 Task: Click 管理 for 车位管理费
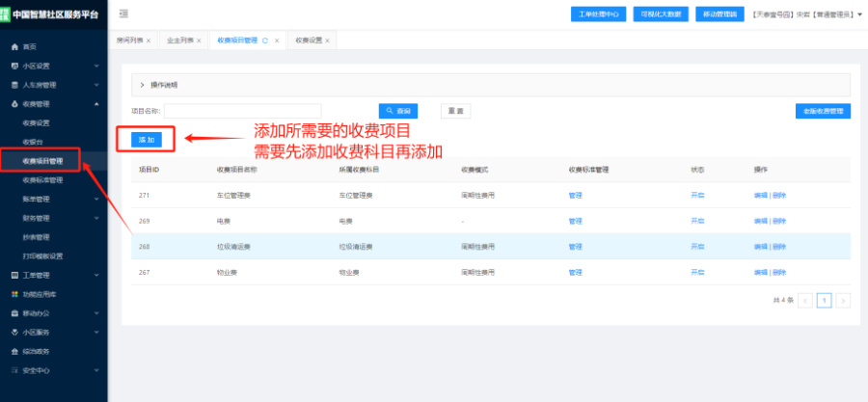(x=575, y=195)
